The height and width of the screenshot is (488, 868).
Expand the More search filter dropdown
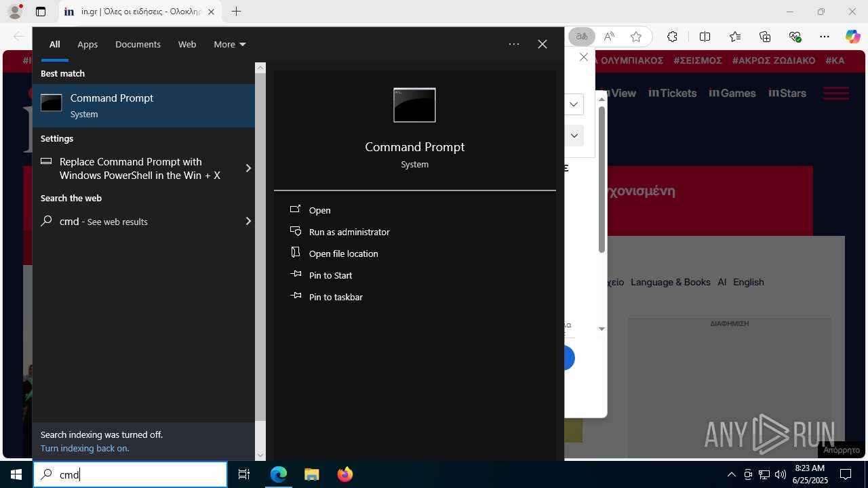pos(230,44)
